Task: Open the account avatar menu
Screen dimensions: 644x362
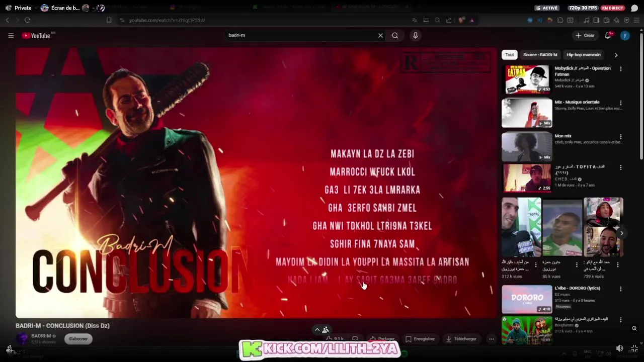Action: [625, 35]
